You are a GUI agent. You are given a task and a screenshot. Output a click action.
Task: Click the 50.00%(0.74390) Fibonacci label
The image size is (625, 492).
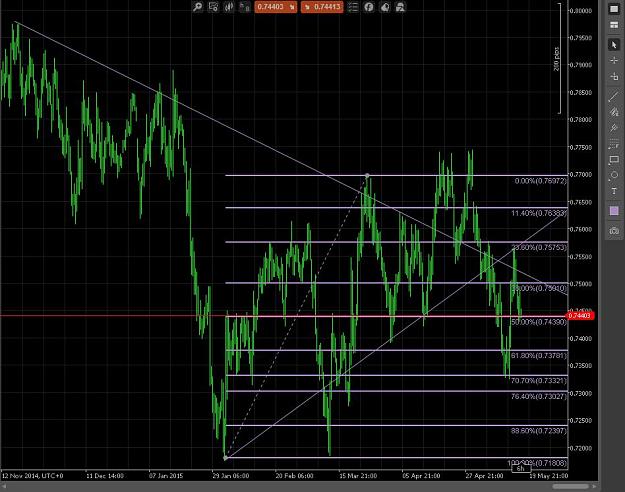click(539, 322)
